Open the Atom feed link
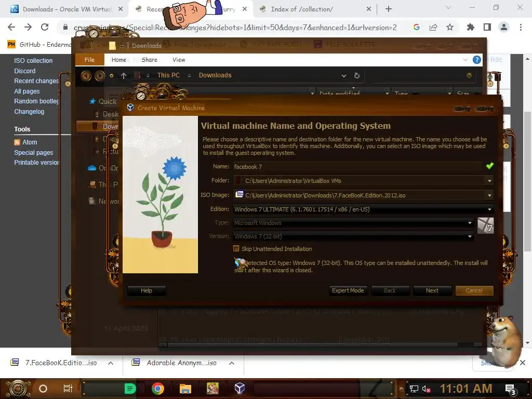The image size is (532, 399). (30, 142)
